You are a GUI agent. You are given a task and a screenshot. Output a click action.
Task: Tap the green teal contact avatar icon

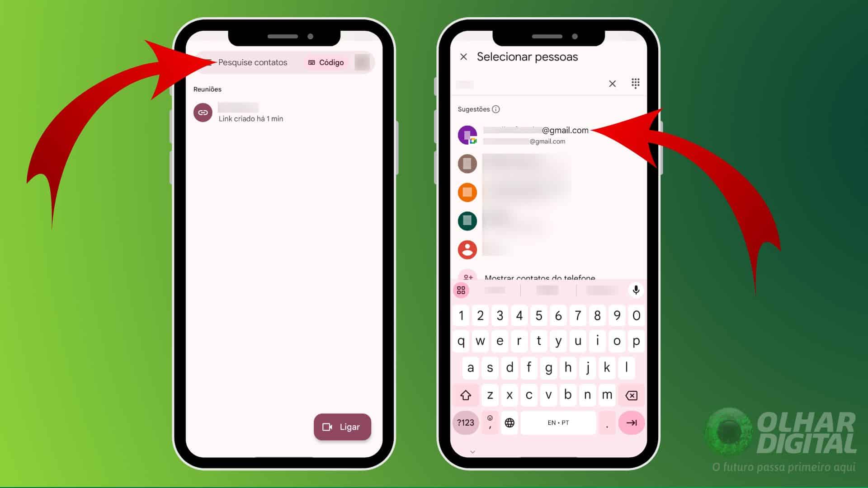tap(467, 221)
